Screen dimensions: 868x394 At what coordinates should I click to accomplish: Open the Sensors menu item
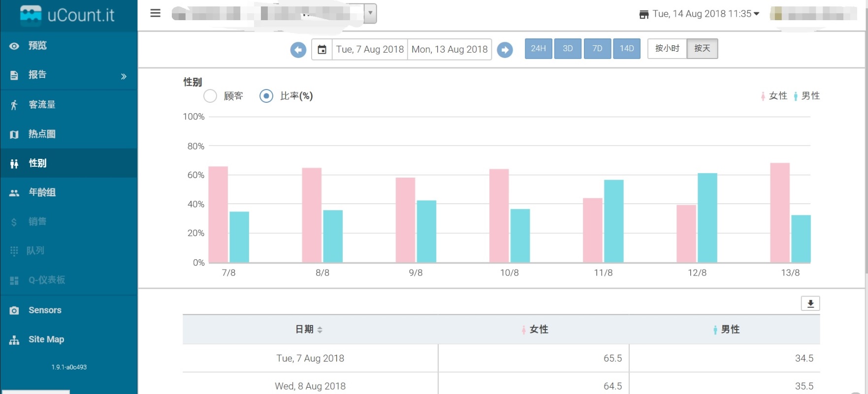tap(69, 310)
